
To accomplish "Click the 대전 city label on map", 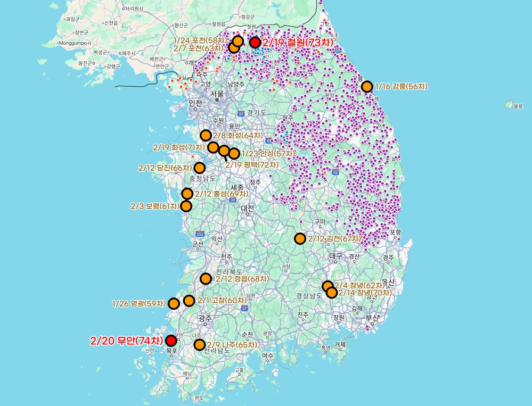I will point(248,208).
